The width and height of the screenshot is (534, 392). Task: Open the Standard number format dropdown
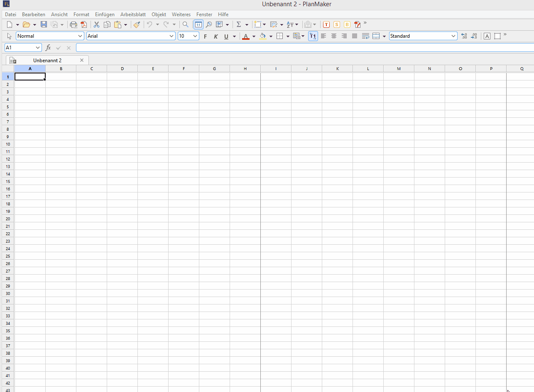tap(453, 36)
